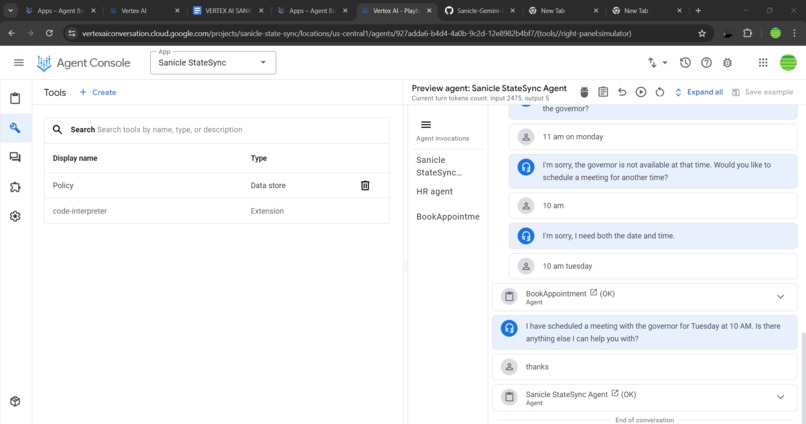Click the Type column header
Viewport: 806px width, 424px height.
(259, 158)
